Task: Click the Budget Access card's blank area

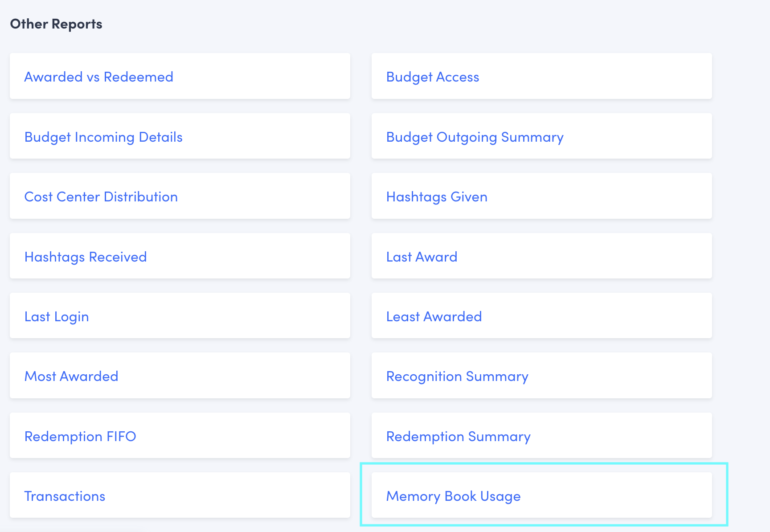Action: pyautogui.click(x=602, y=76)
